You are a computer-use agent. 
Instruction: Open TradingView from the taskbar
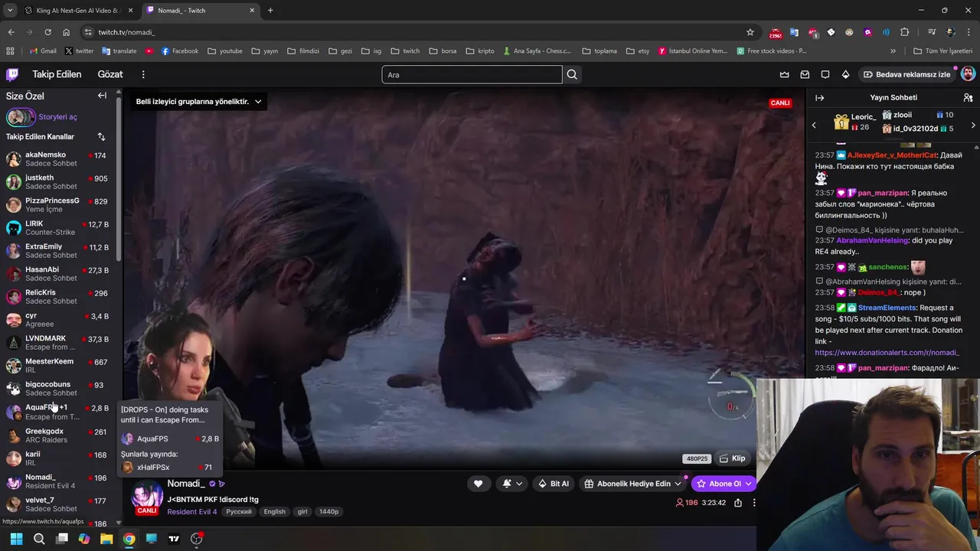click(174, 539)
